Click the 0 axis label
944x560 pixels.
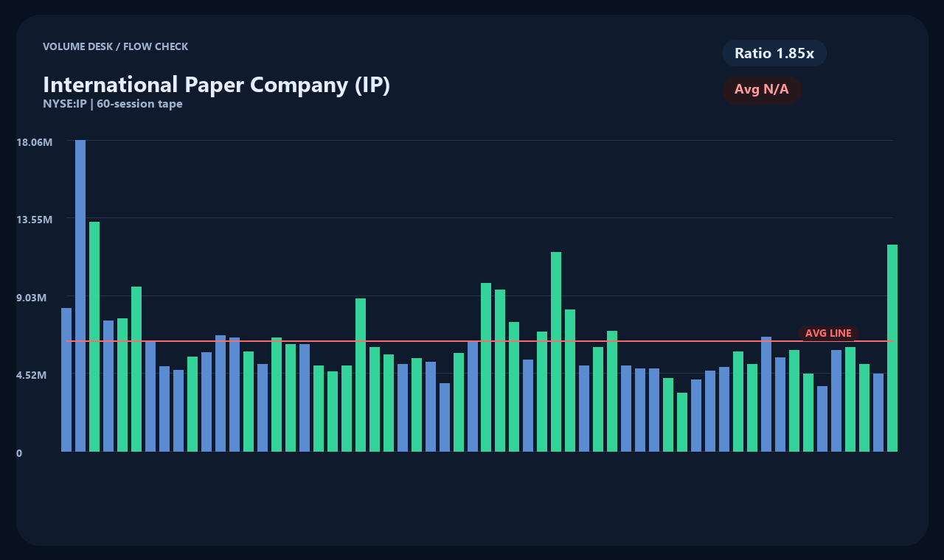coord(19,453)
